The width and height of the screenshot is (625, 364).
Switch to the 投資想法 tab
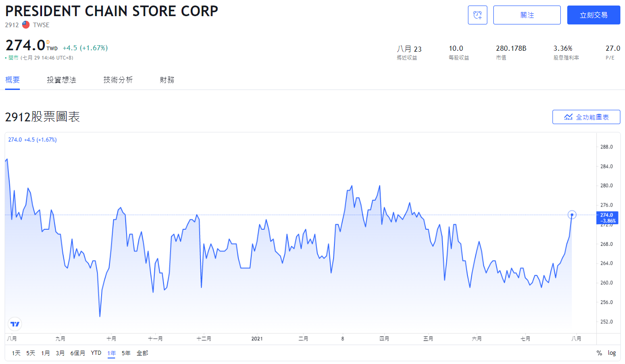61,80
